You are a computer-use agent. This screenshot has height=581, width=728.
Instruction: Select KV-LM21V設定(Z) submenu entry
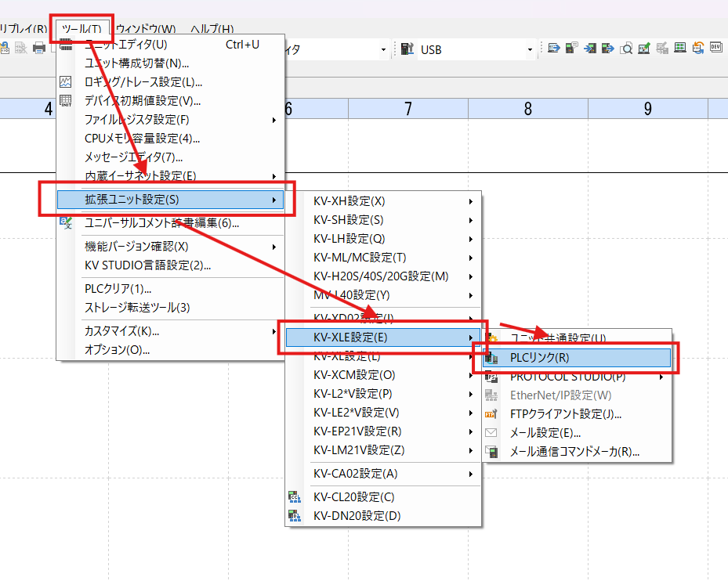click(x=383, y=450)
